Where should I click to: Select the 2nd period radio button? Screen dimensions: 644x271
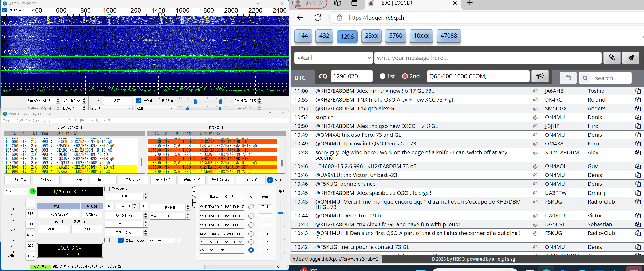(x=405, y=76)
